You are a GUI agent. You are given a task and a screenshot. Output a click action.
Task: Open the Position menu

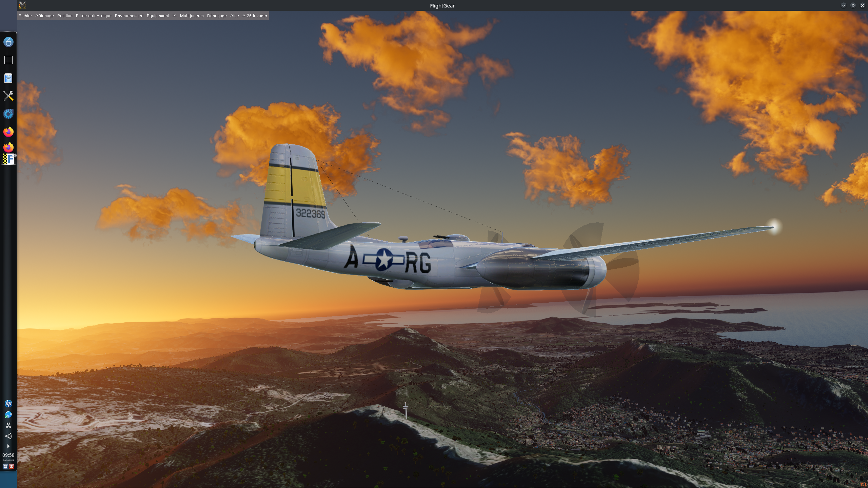pos(65,16)
